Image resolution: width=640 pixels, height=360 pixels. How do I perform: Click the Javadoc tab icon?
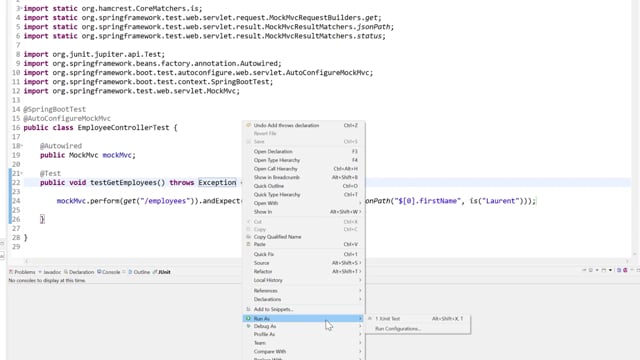[40, 272]
